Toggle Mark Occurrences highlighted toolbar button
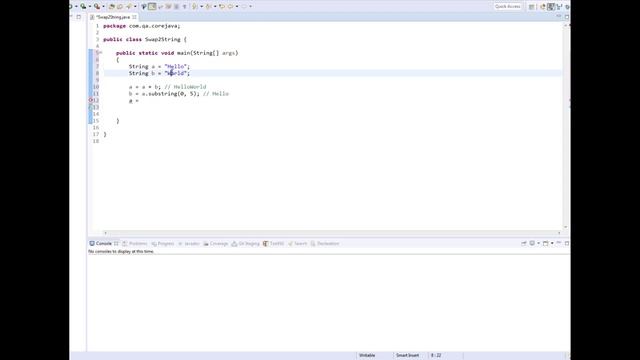Screen dimensions: 640x360 [152, 6]
